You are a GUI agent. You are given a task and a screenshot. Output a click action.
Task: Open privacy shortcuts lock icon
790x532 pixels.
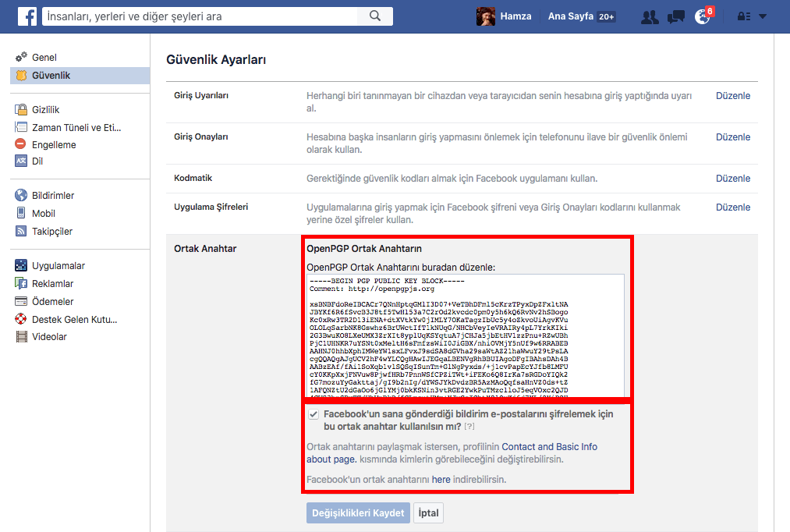[744, 16]
